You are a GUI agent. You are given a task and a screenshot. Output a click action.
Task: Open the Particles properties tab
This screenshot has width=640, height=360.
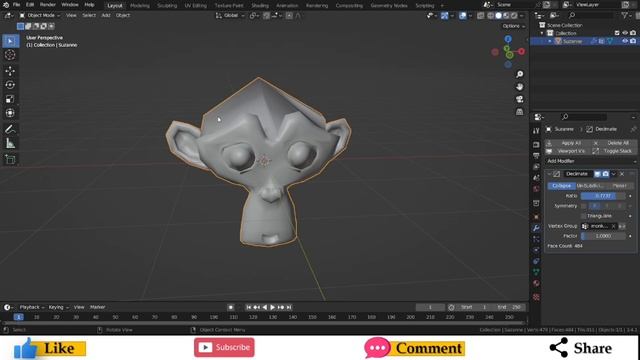[536, 239]
